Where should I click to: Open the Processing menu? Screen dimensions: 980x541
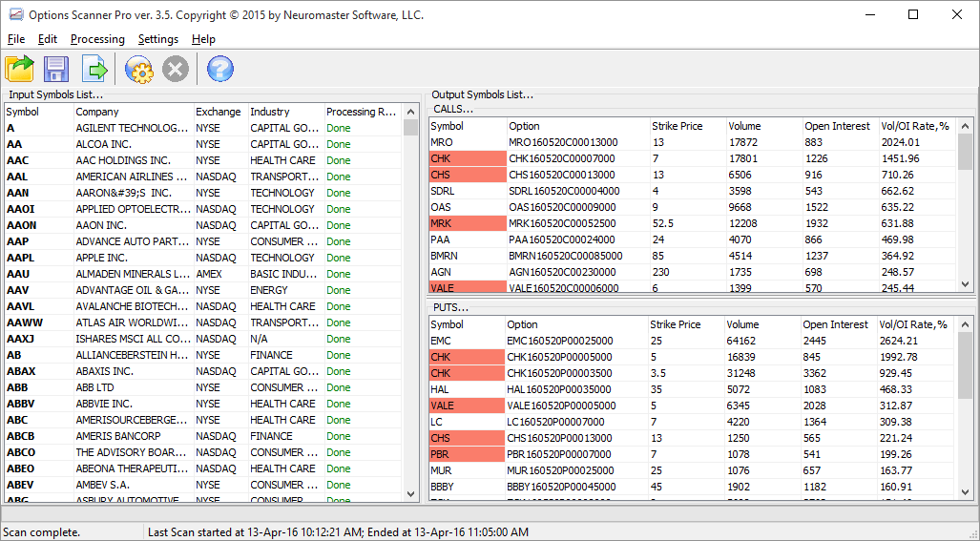coord(97,39)
